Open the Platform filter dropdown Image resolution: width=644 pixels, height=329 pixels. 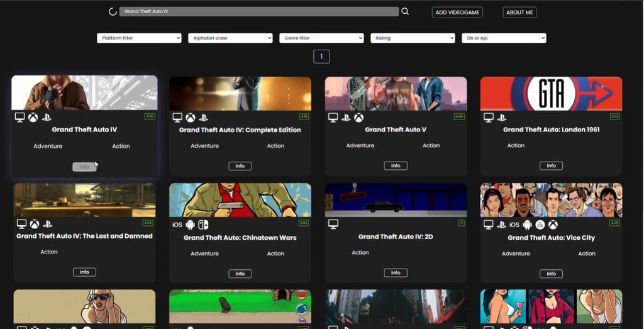(139, 38)
